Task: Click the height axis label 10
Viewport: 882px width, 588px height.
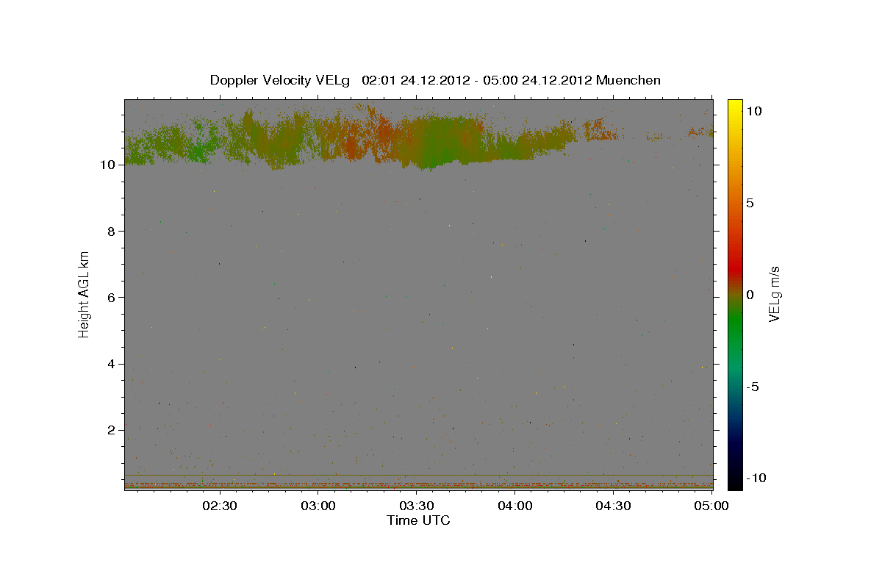Action: (x=107, y=165)
